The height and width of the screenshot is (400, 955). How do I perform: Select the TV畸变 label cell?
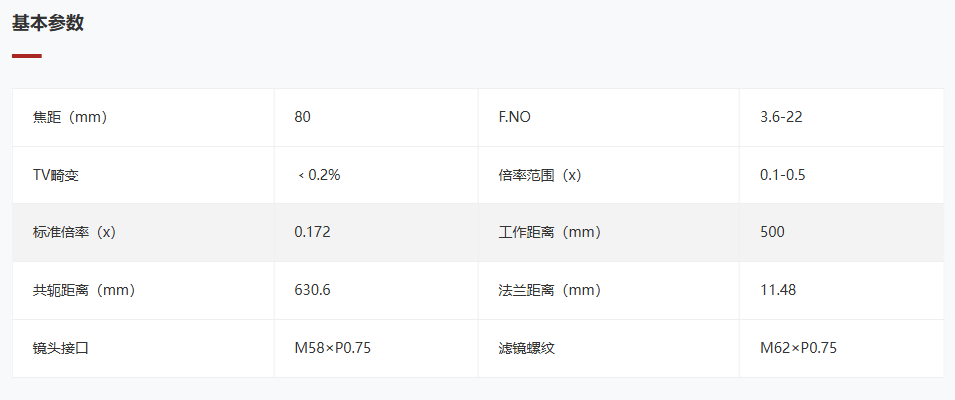[x=143, y=175]
